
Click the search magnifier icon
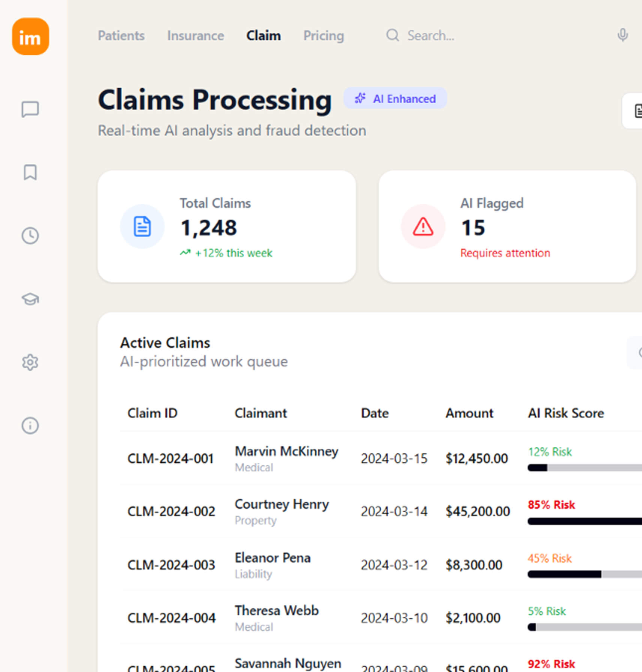pyautogui.click(x=392, y=35)
